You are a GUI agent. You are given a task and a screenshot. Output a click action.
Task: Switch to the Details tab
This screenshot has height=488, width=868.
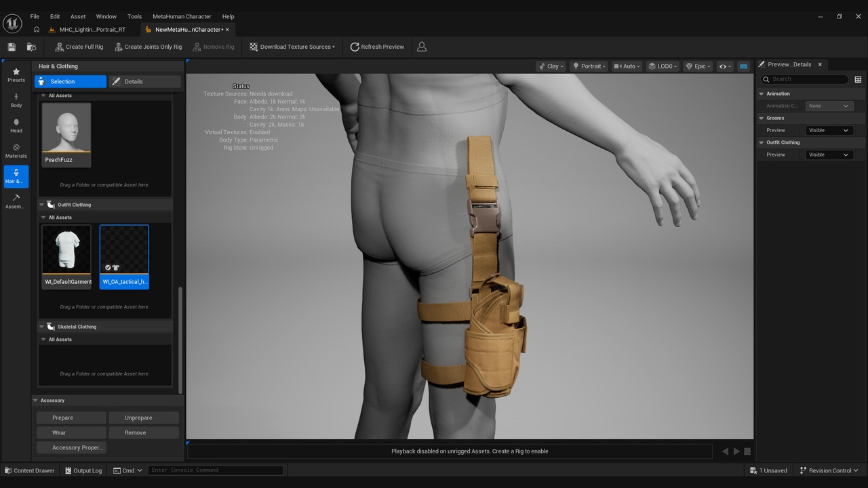144,81
